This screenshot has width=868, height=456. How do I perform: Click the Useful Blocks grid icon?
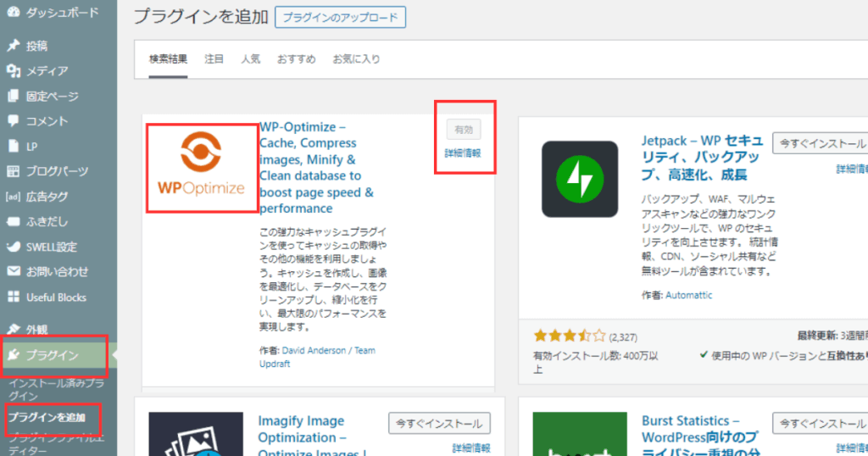[x=14, y=298]
